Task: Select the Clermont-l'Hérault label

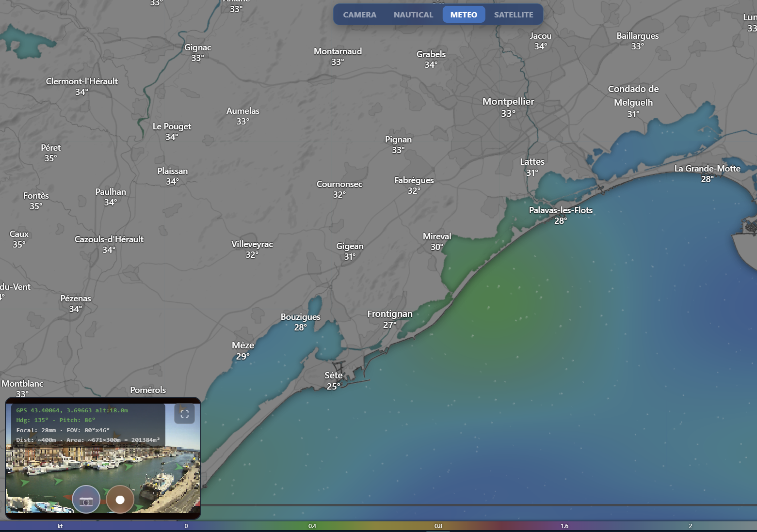Action: (82, 81)
